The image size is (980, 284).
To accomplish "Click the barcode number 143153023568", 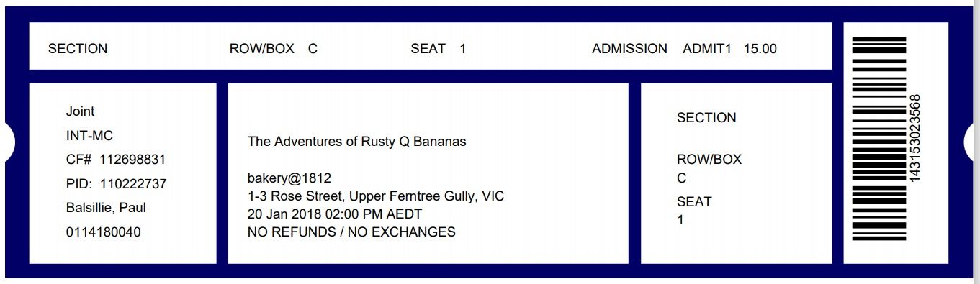I will tap(915, 137).
